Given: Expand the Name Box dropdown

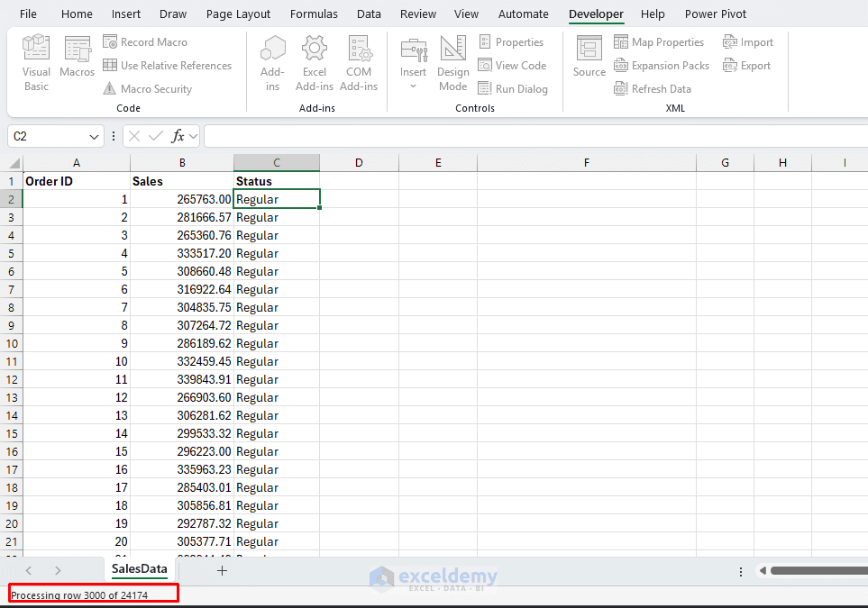Looking at the screenshot, I should 94,137.
